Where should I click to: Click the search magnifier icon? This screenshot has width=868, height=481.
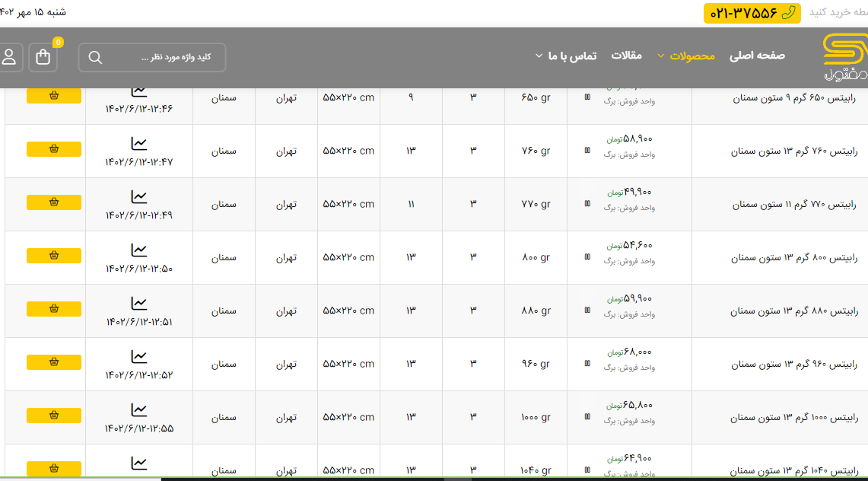click(95, 57)
